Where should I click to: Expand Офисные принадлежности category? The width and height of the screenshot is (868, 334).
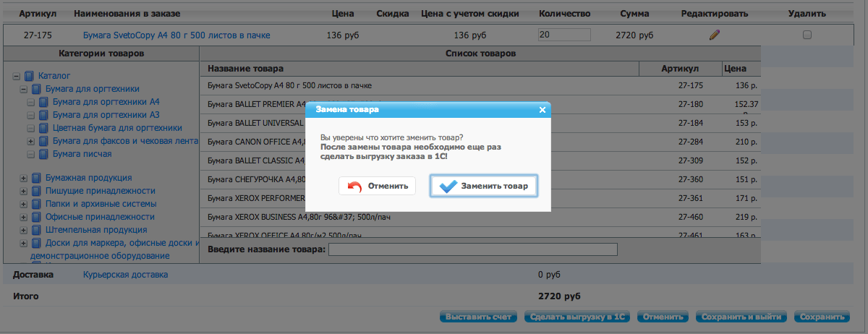[x=24, y=217]
